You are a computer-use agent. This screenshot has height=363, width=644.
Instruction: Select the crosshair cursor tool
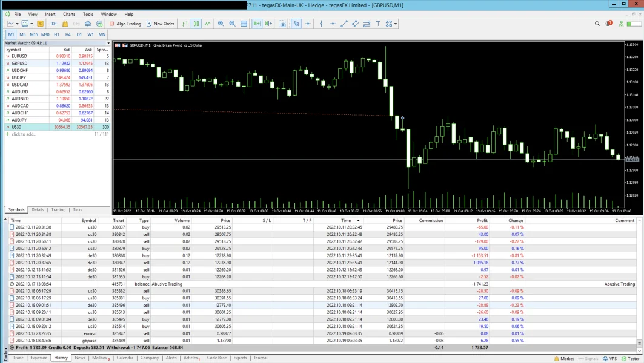pyautogui.click(x=308, y=24)
